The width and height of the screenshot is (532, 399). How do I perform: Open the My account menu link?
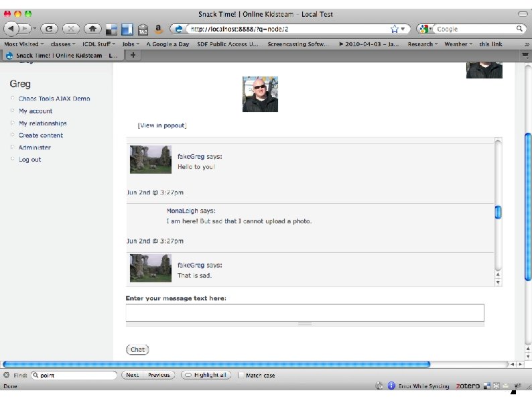tap(36, 111)
